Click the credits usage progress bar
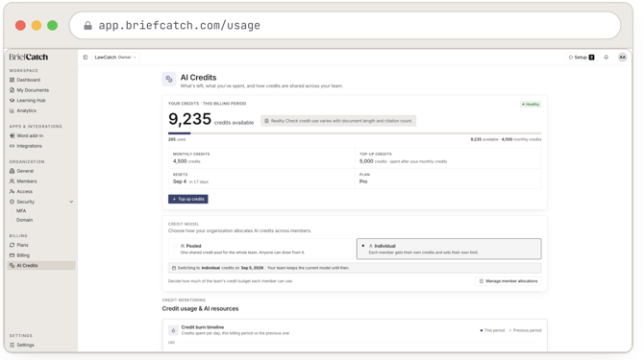This screenshot has height=360, width=644. coord(355,133)
